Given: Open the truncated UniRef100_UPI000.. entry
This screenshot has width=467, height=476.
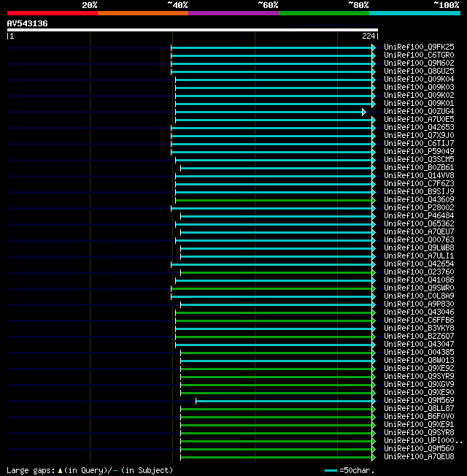Looking at the screenshot, I should 423,440.
